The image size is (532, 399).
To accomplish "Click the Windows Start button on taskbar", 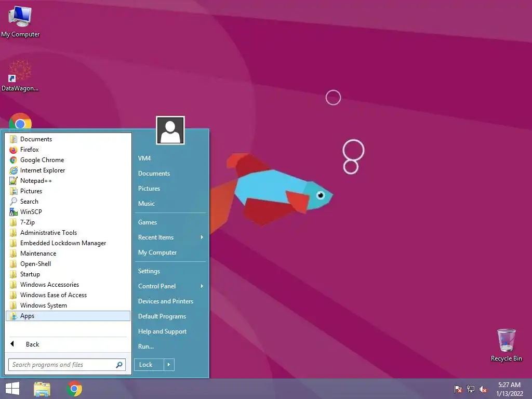I will point(12,389).
